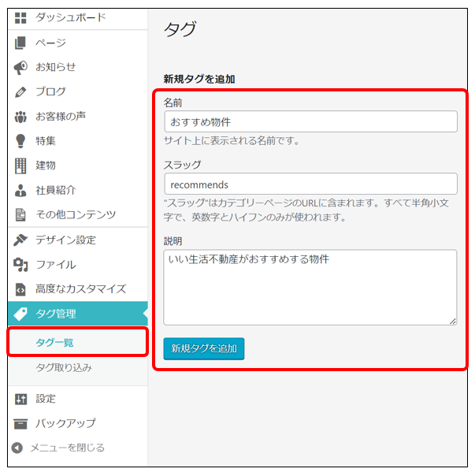Click the 説明 description textarea
The height and width of the screenshot is (476, 475).
pos(310,288)
